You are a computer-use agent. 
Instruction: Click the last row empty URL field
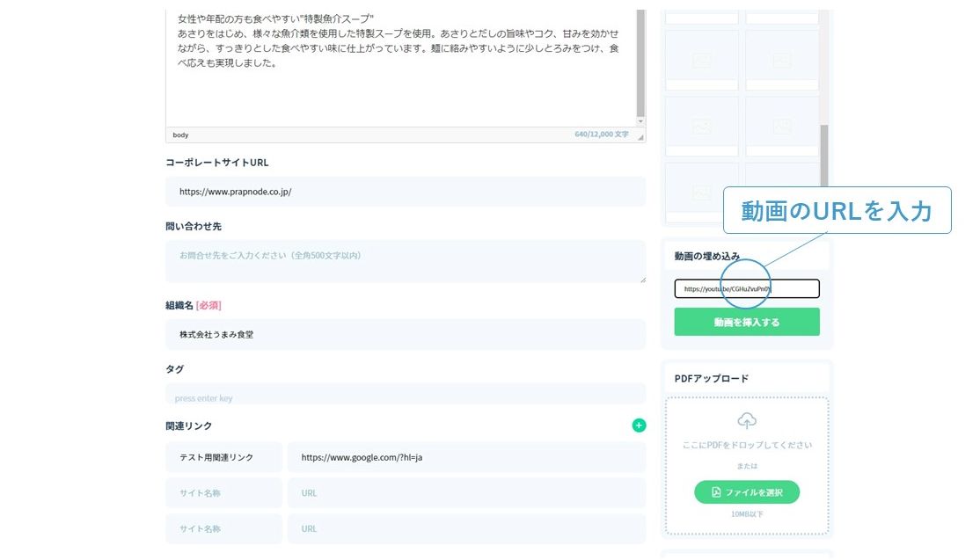tap(466, 529)
